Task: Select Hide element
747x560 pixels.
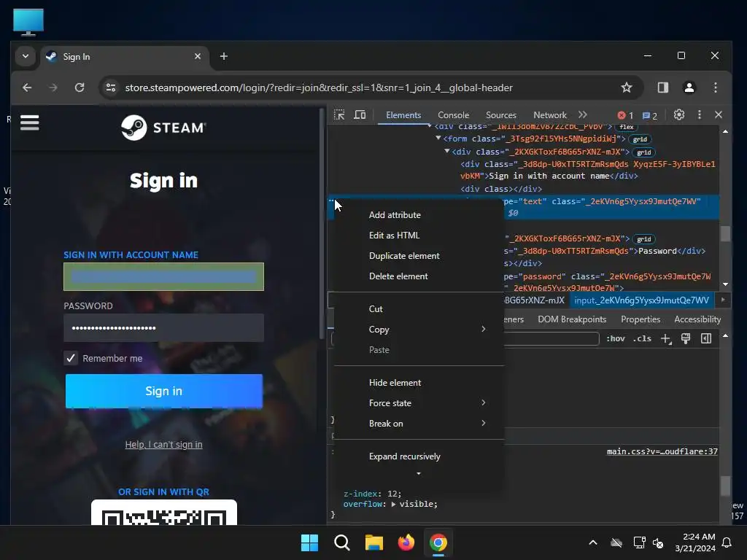Action: 419,383
